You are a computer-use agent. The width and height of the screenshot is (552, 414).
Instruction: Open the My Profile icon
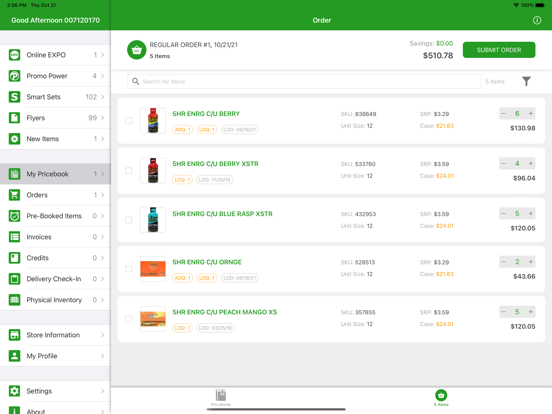pos(14,356)
